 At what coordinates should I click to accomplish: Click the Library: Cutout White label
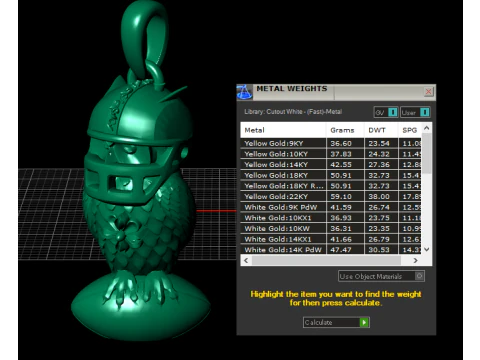(x=293, y=112)
